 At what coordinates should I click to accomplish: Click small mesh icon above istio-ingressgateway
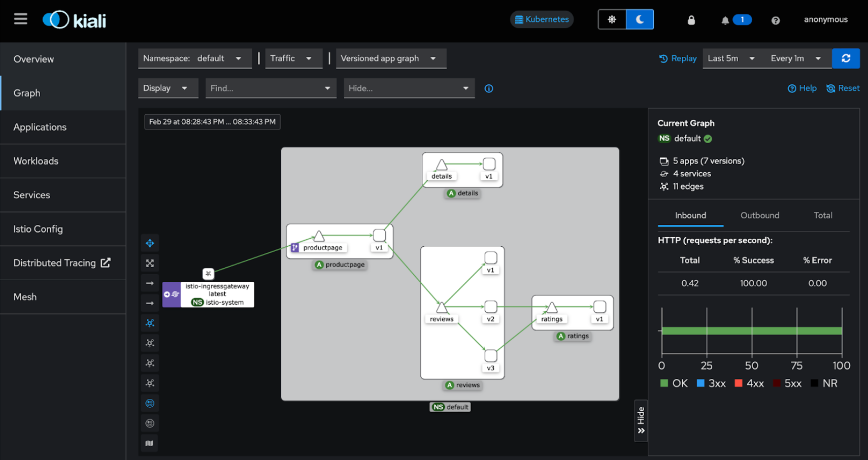(208, 274)
